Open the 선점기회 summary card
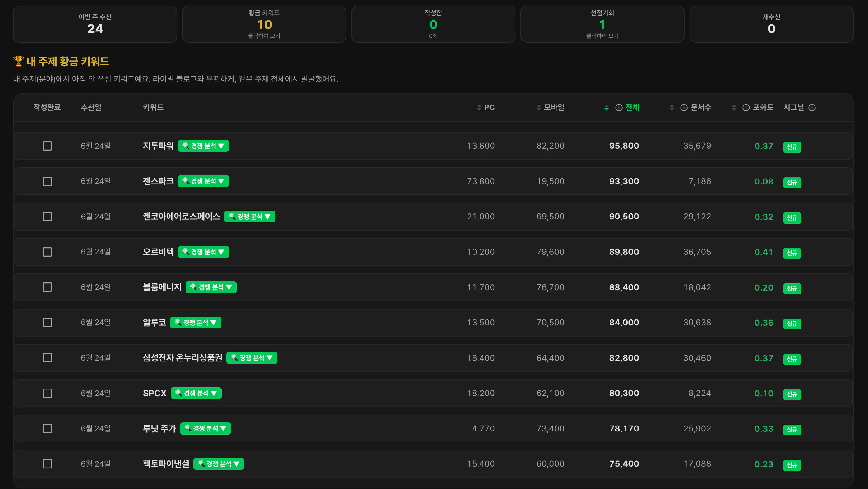The image size is (868, 489). point(602,24)
